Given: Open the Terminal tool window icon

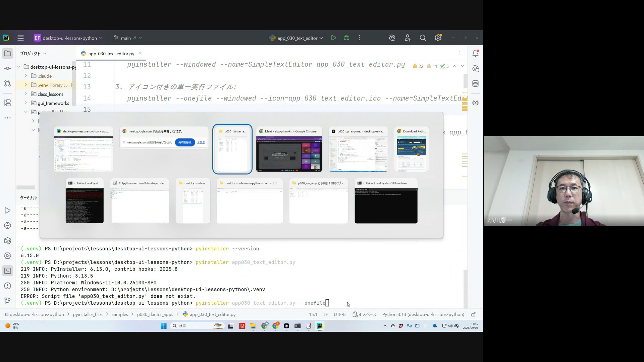Looking at the screenshot, I should pyautogui.click(x=7, y=270).
